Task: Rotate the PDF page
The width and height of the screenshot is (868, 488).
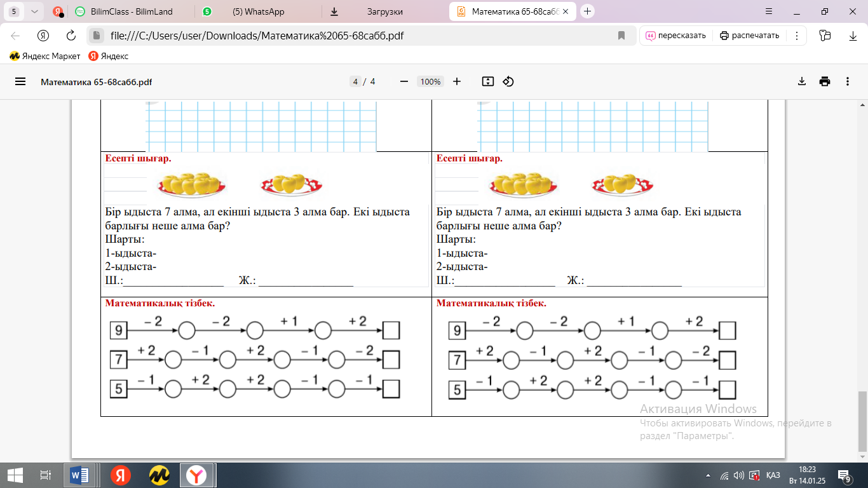Action: (508, 81)
